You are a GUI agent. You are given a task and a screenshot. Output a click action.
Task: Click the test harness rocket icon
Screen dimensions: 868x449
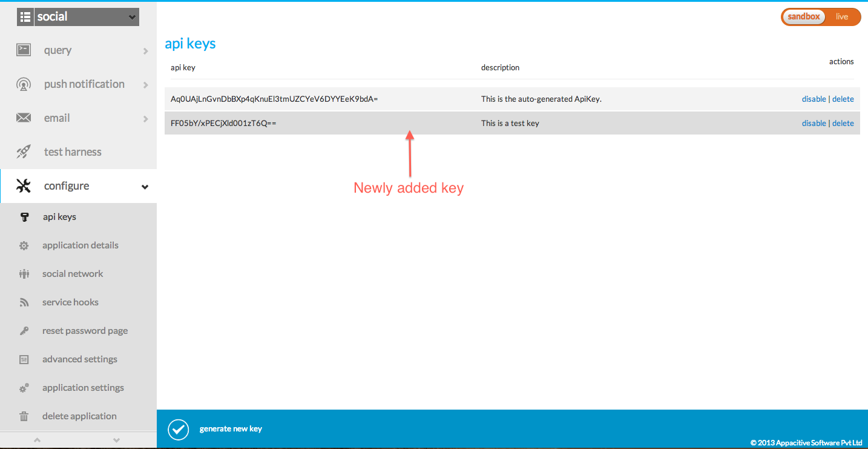pos(24,152)
